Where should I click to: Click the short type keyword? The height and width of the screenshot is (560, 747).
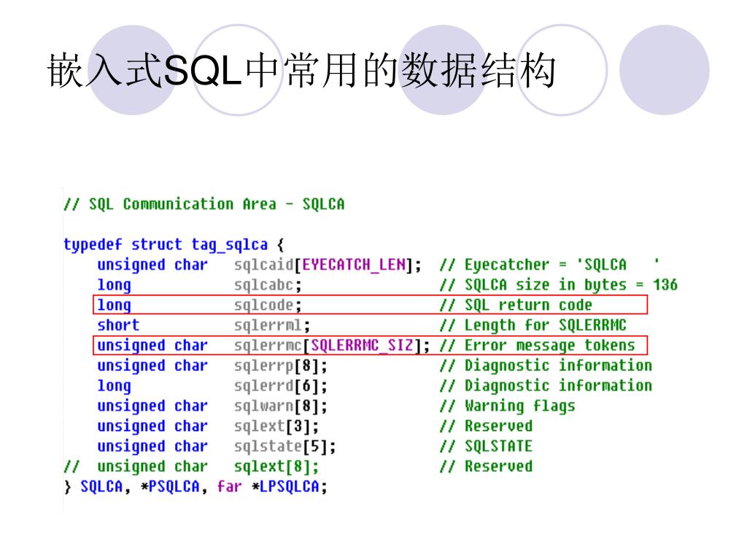tap(118, 325)
